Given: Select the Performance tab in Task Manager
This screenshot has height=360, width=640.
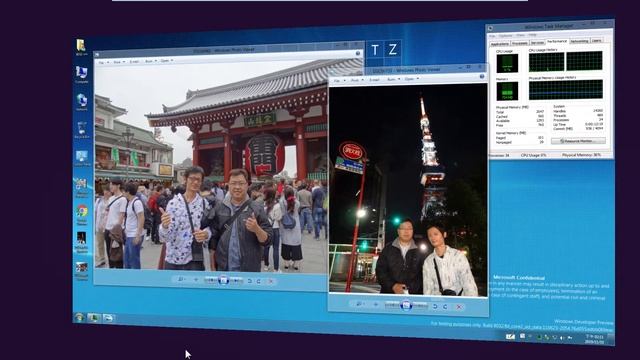Looking at the screenshot, I should point(557,41).
